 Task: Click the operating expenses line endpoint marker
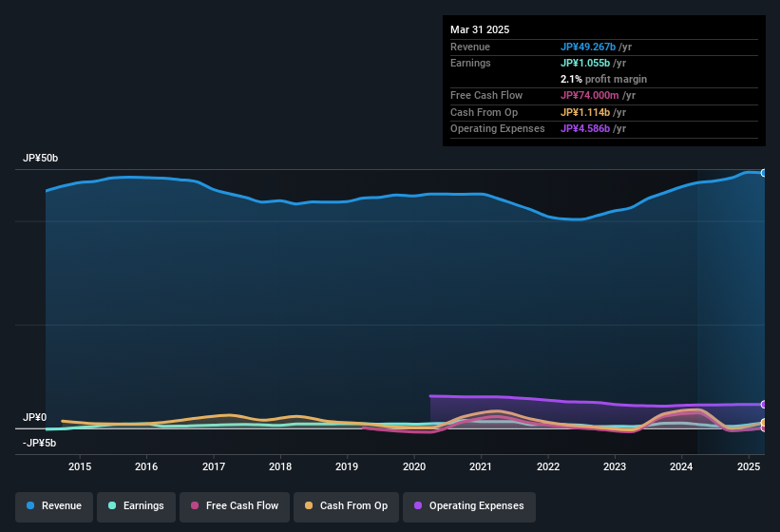pos(764,404)
